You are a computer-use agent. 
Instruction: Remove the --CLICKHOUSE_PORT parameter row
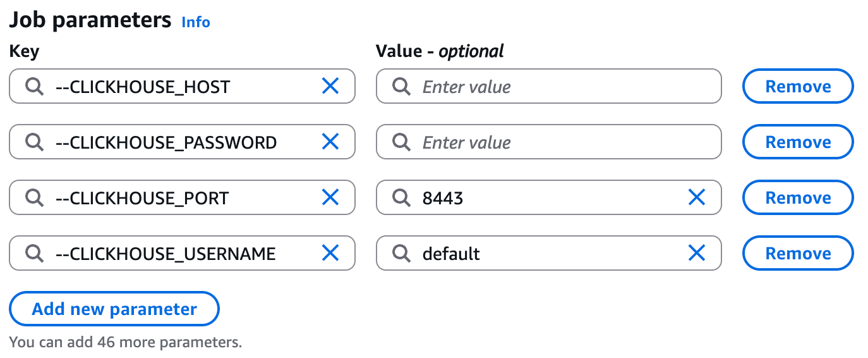point(798,198)
